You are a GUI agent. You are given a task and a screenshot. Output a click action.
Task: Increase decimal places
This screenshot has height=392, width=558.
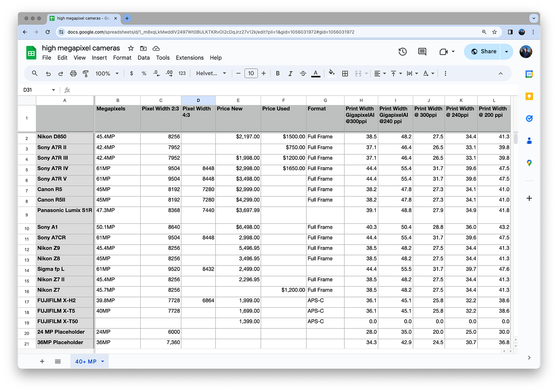coord(169,73)
